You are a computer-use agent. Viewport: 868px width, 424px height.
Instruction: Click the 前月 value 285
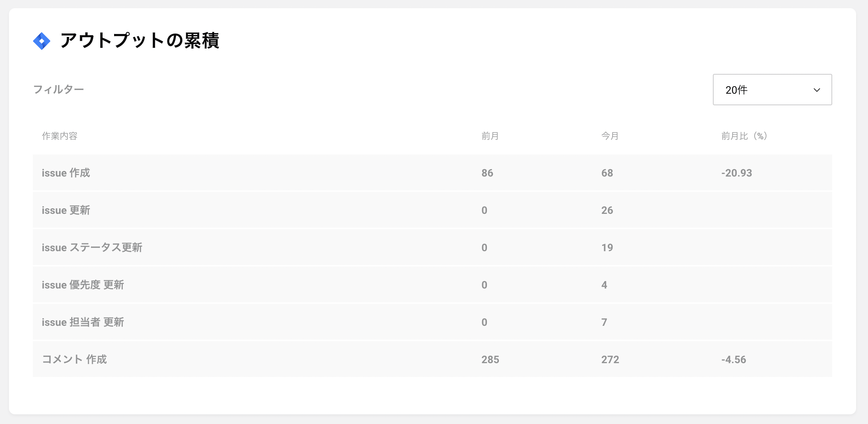click(490, 359)
